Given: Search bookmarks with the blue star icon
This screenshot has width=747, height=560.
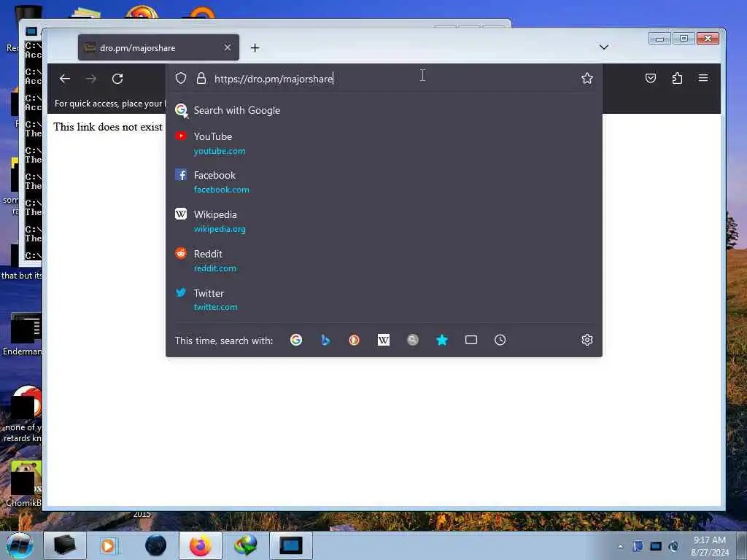Looking at the screenshot, I should 442,340.
